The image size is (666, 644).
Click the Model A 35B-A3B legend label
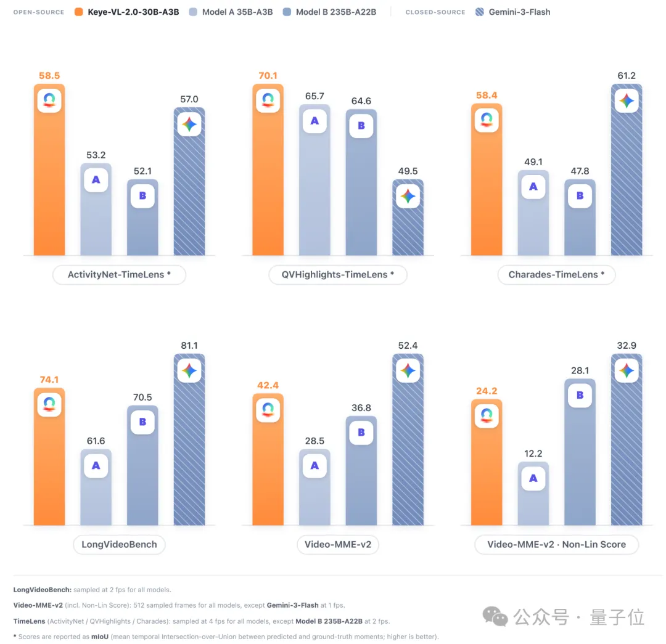tap(237, 12)
